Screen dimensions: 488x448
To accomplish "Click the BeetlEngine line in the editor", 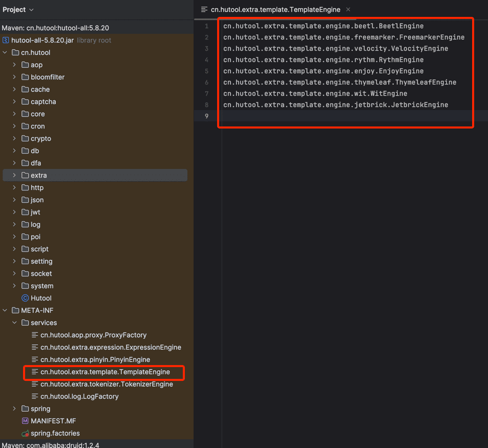I will (x=323, y=26).
